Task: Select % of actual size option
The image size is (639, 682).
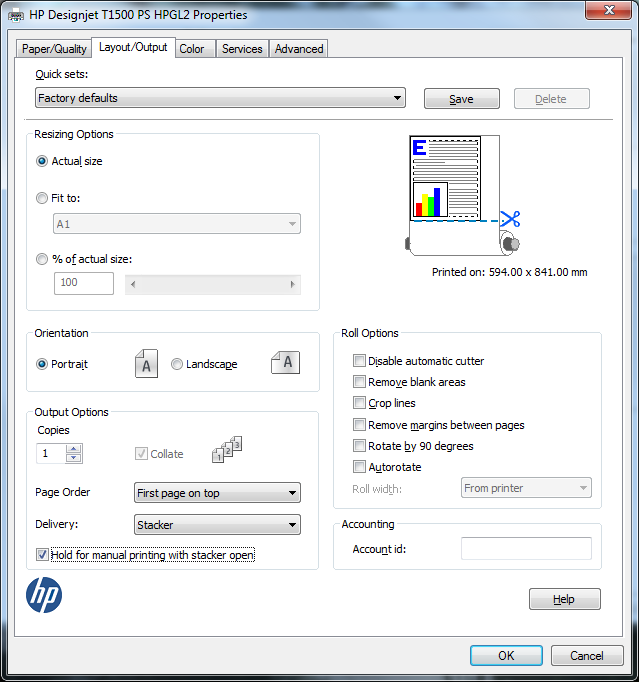Action: [x=42, y=259]
